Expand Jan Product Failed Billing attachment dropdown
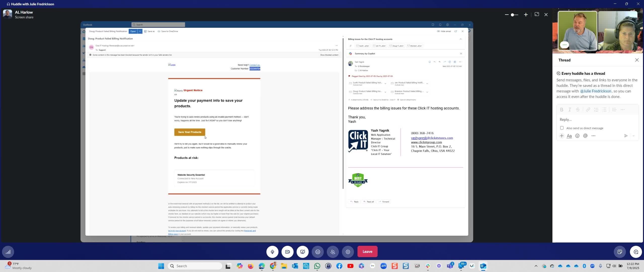The image size is (644, 272). tap(427, 83)
